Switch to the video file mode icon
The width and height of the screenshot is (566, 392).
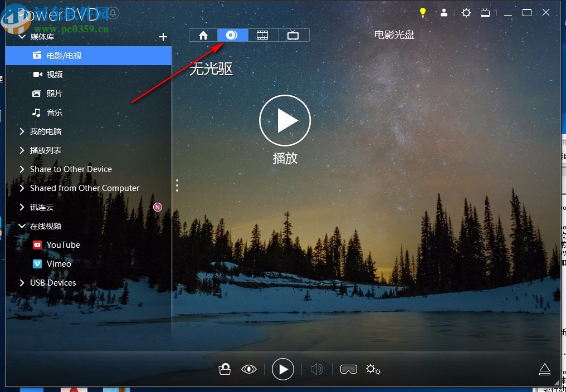pyautogui.click(x=262, y=35)
